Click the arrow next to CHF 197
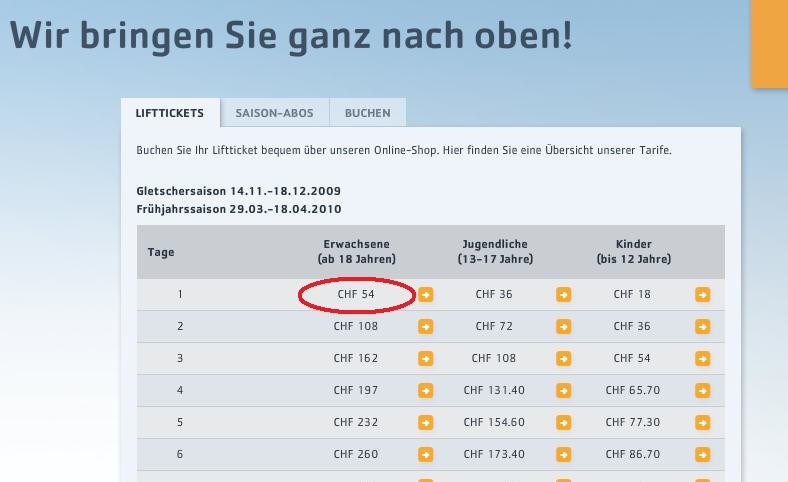This screenshot has width=788, height=482. coord(426,391)
